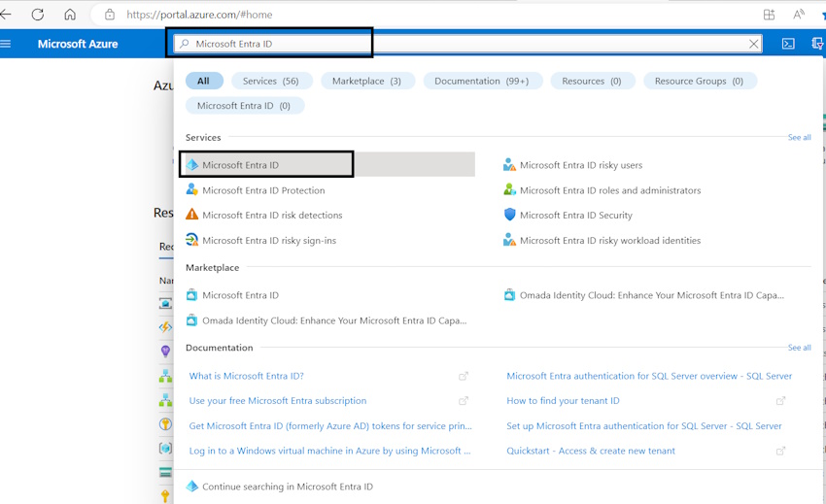Open Microsoft Entra ID risky sign-ins

[x=269, y=241]
